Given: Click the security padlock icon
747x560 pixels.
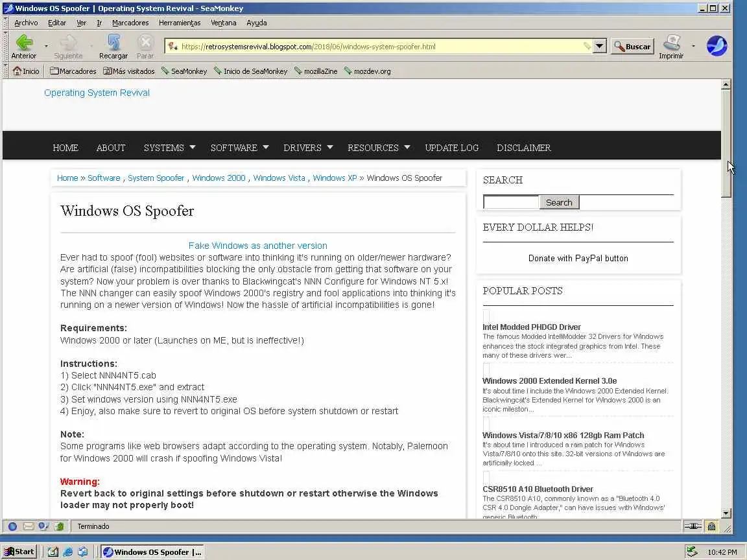Looking at the screenshot, I should tap(711, 526).
